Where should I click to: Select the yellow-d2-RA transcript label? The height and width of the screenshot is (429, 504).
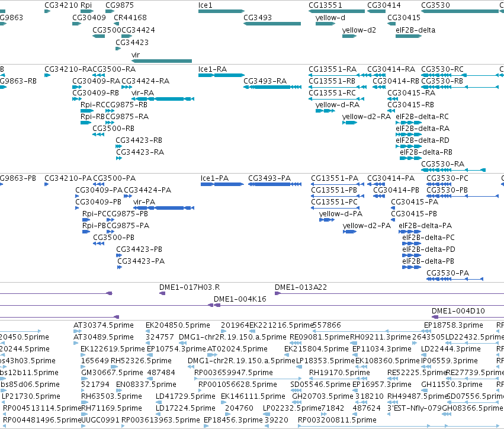click(x=367, y=117)
